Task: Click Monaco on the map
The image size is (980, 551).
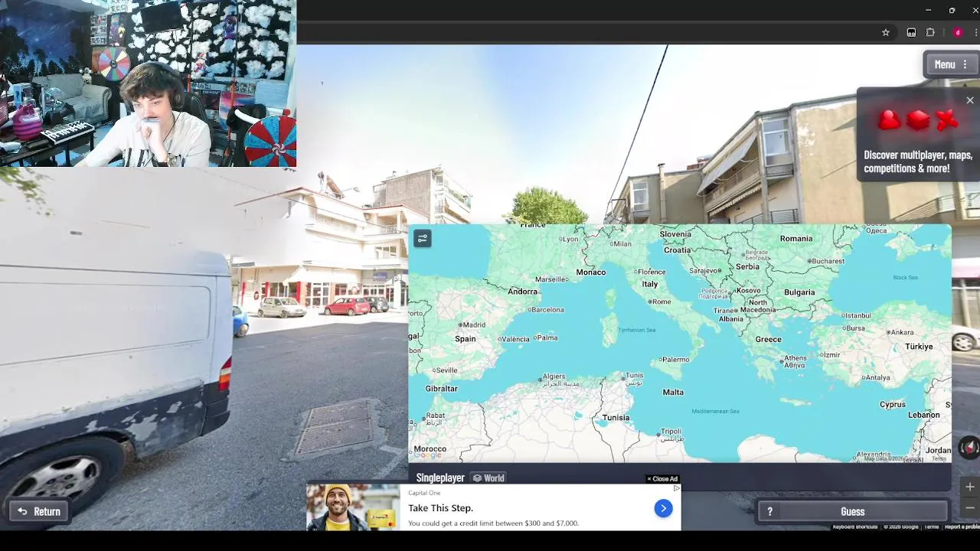Action: (x=590, y=272)
